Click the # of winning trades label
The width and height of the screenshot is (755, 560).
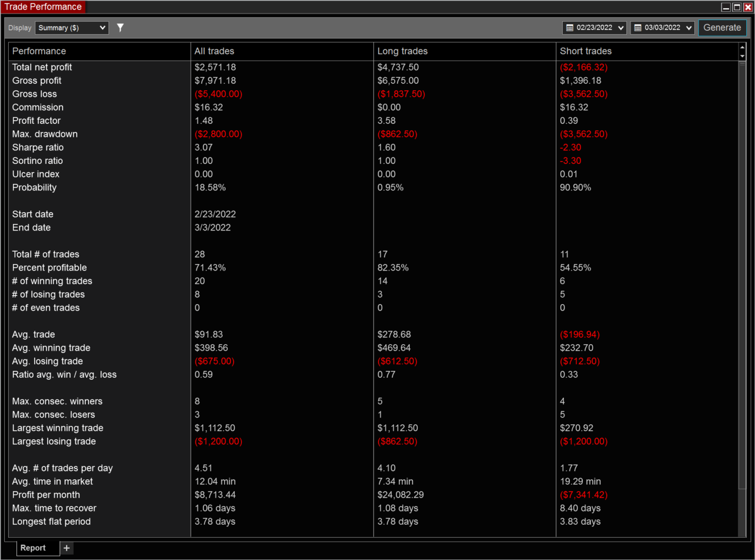point(52,281)
